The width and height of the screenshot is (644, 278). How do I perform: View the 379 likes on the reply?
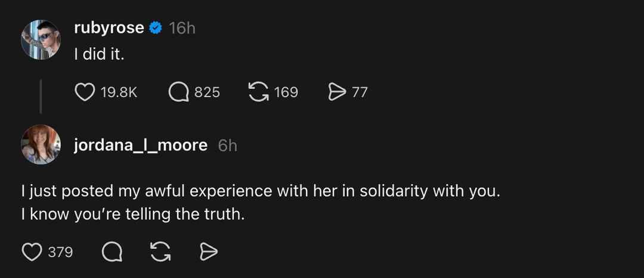click(x=60, y=252)
